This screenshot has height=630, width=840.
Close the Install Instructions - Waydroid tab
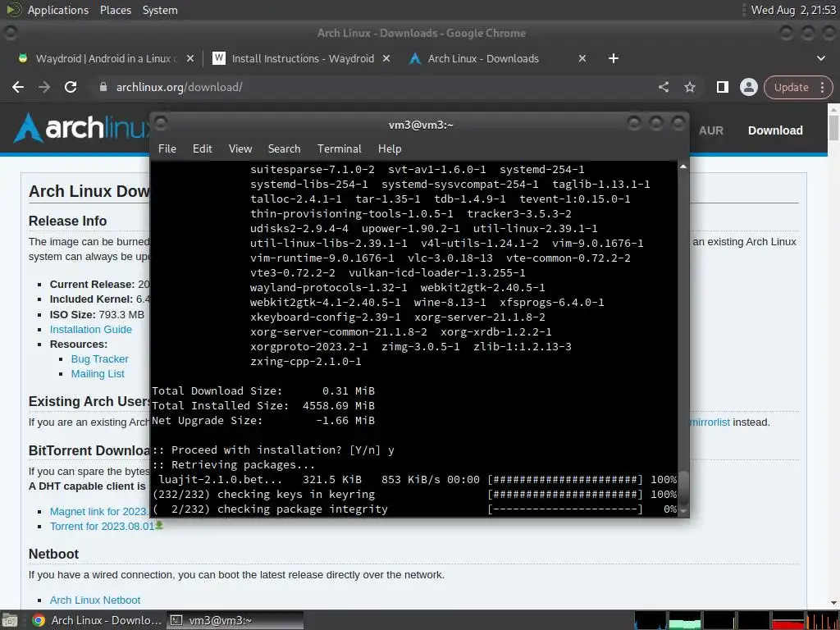click(x=386, y=58)
